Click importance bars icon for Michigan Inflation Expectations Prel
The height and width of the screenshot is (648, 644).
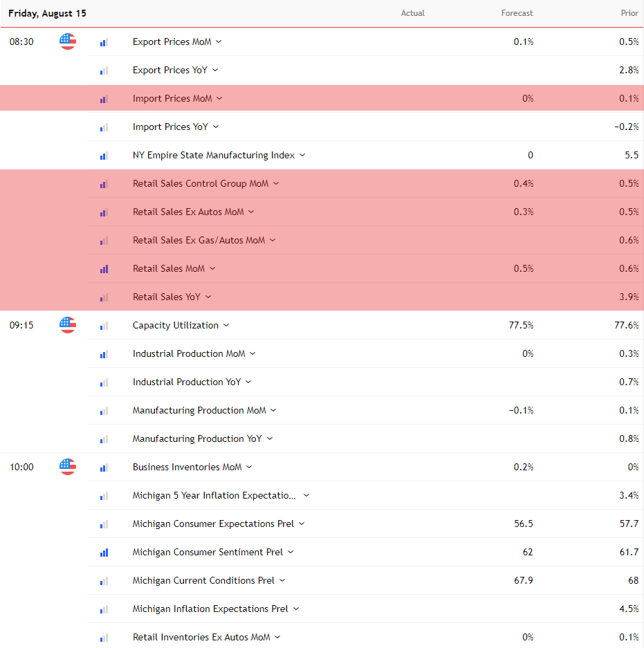coord(104,609)
